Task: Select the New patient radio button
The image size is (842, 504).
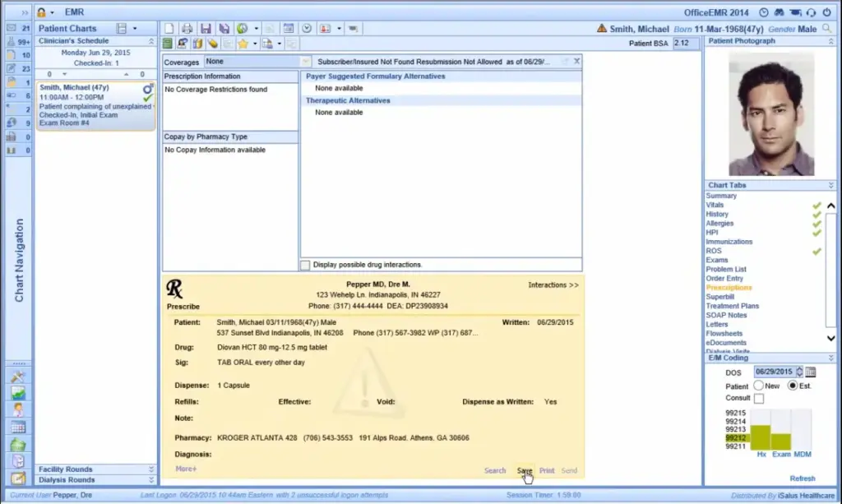Action: [758, 386]
